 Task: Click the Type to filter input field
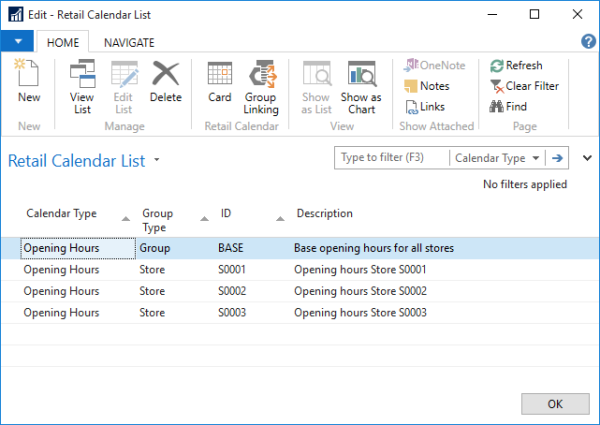[x=391, y=158]
